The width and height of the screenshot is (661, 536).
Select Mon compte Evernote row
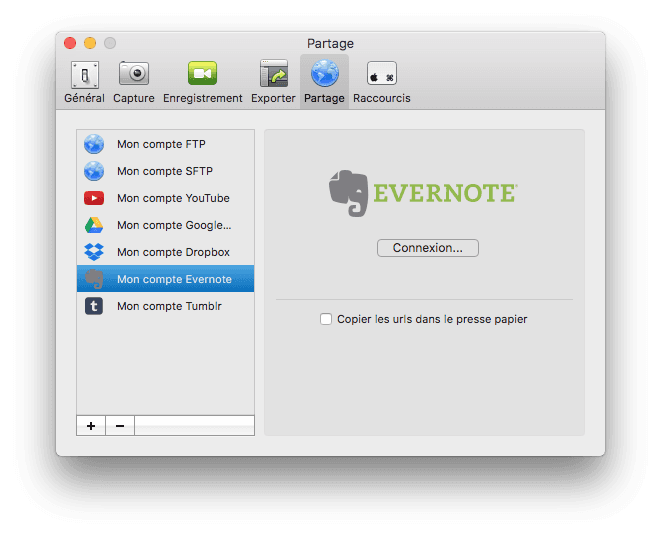pyautogui.click(x=166, y=279)
